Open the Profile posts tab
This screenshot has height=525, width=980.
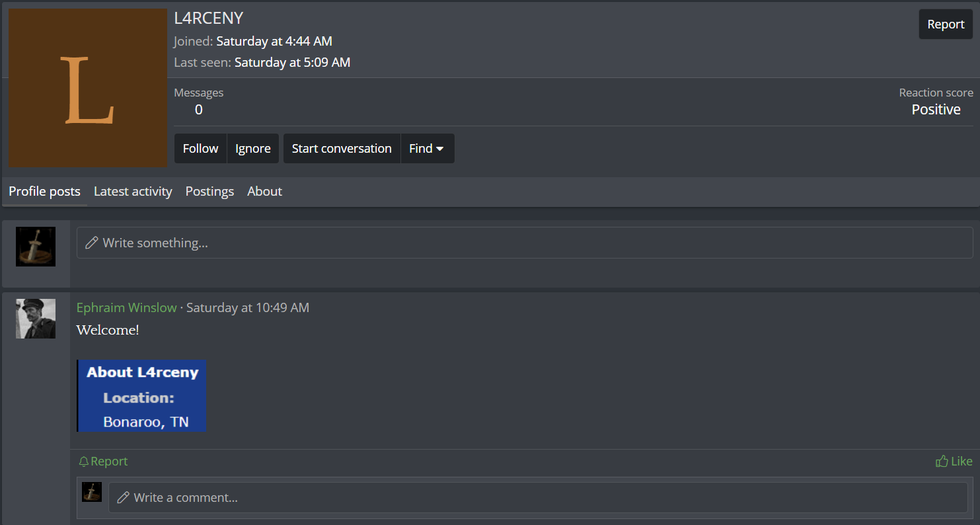44,191
